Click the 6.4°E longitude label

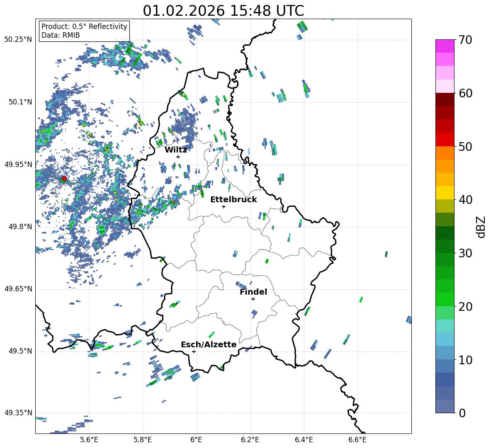tap(304, 440)
